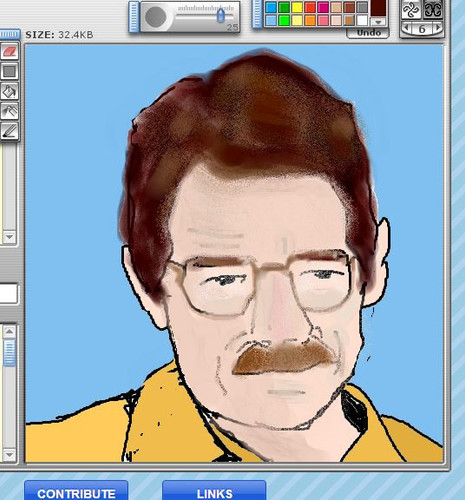This screenshot has height=500, width=465.
Task: Pick the blue color swatch
Action: 271,8
